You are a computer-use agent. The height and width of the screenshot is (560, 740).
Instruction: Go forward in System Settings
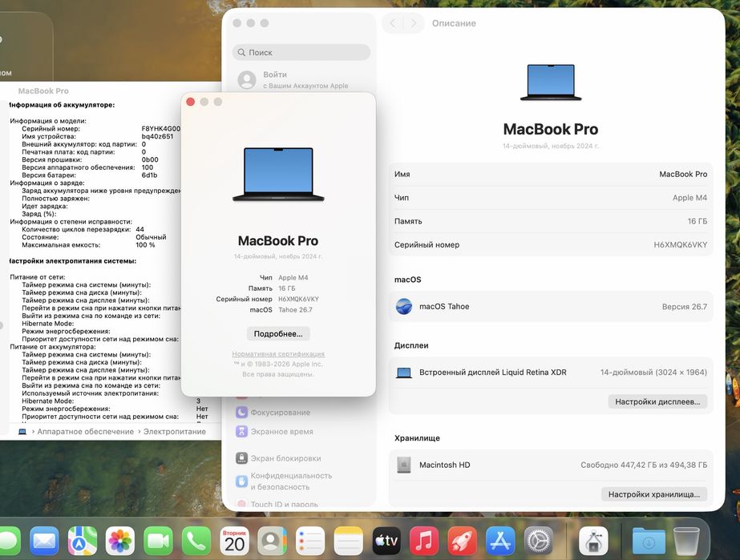tap(414, 23)
